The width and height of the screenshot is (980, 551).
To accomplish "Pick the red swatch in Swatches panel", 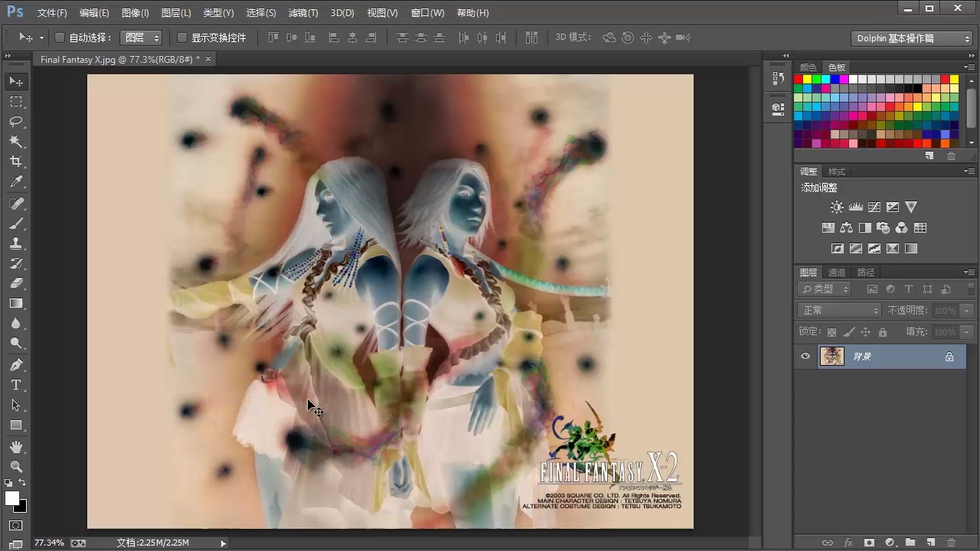I will pos(798,80).
